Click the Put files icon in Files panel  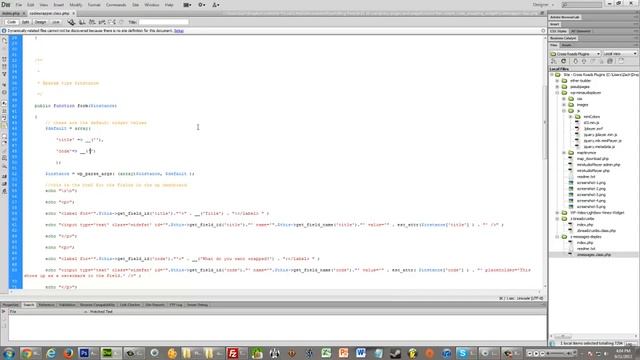[584, 61]
